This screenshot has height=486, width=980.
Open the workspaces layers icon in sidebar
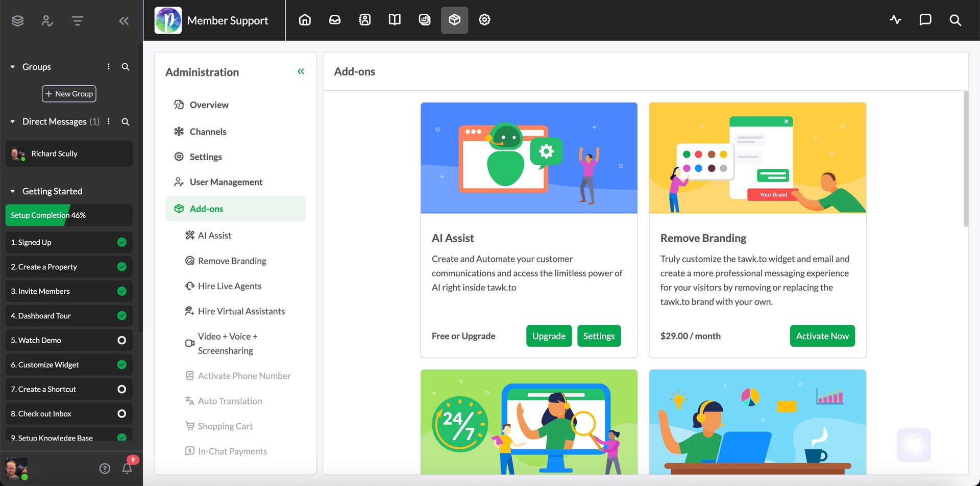18,21
